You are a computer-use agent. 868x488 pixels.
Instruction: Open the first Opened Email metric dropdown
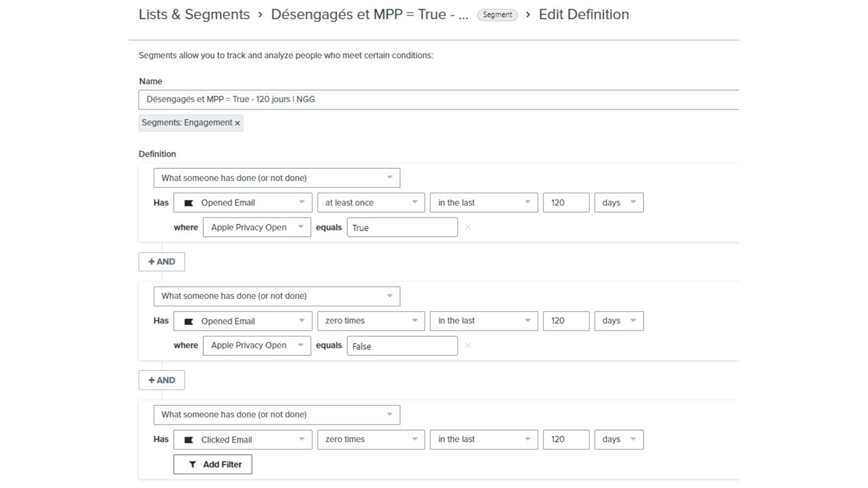click(243, 203)
